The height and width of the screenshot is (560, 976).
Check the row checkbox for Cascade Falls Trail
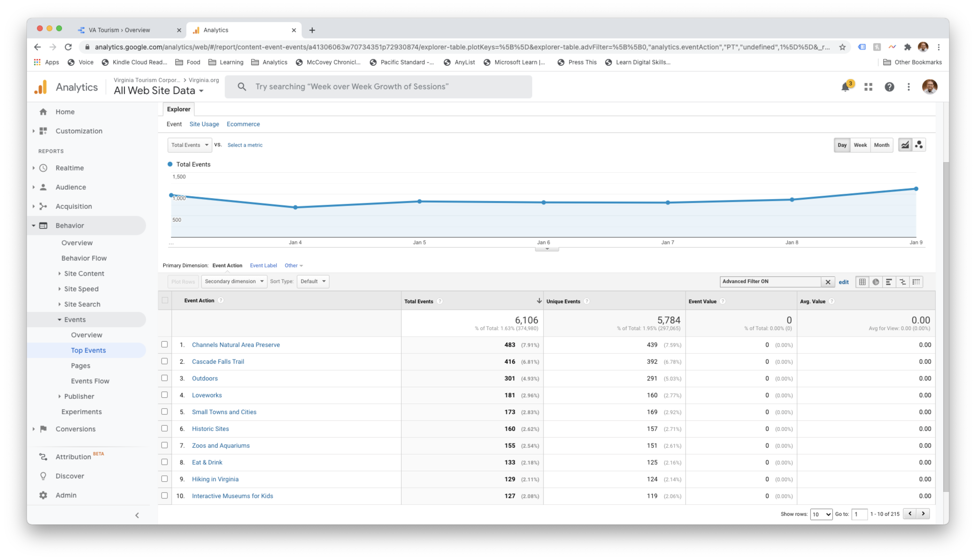[164, 361]
